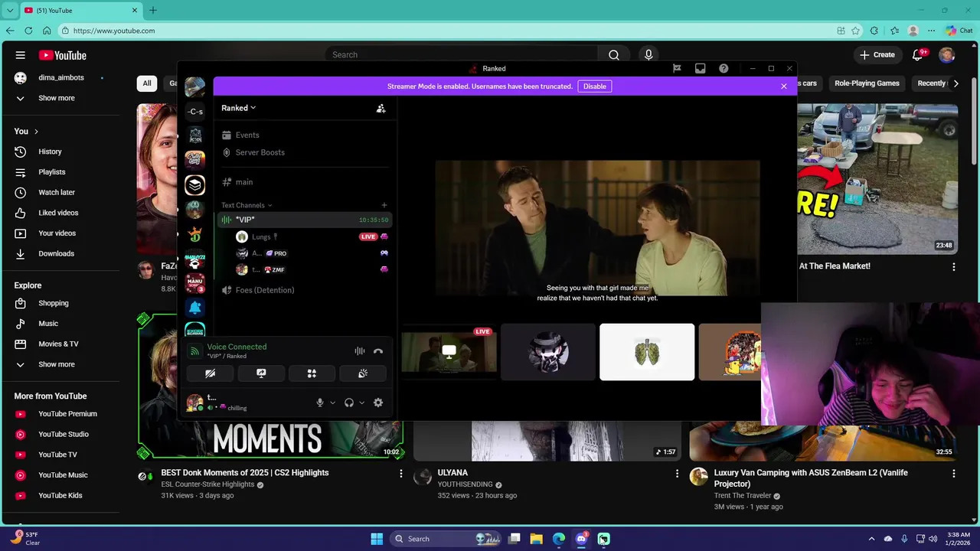Viewport: 980px width, 551px height.
Task: Open YouTube hamburger guide menu
Action: (x=21, y=55)
